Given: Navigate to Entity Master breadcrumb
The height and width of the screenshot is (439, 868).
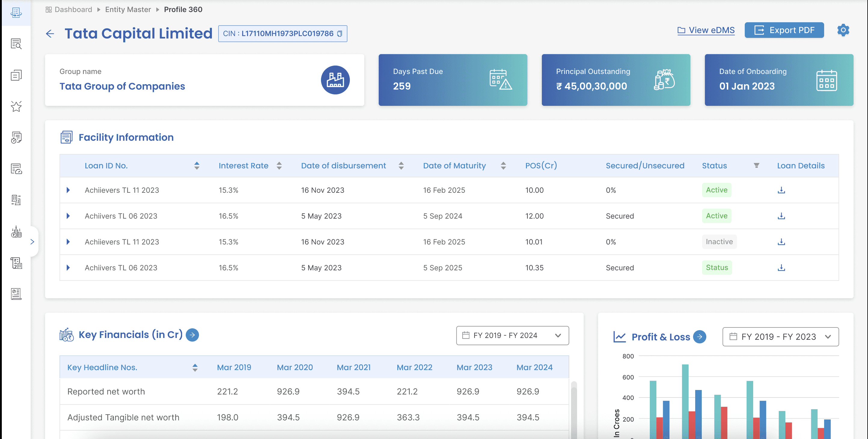Looking at the screenshot, I should point(128,9).
